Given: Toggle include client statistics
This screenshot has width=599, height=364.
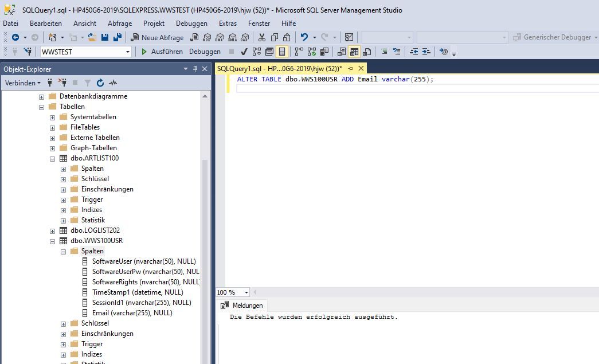Looking at the screenshot, I should click(324, 52).
